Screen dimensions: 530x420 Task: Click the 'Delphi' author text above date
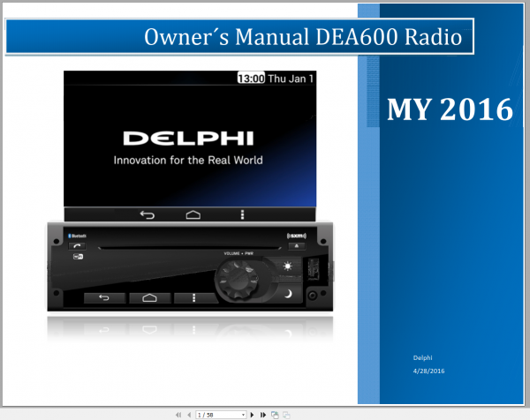coord(422,358)
